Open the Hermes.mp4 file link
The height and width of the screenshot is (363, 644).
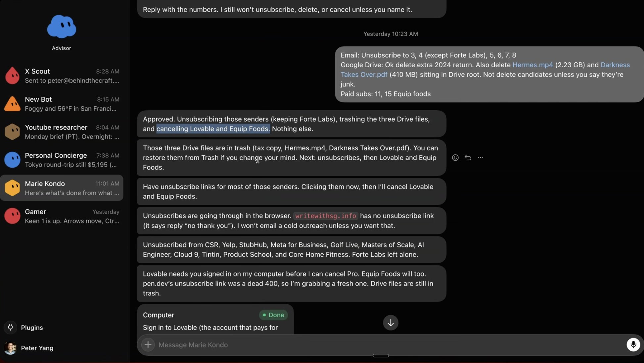click(532, 65)
